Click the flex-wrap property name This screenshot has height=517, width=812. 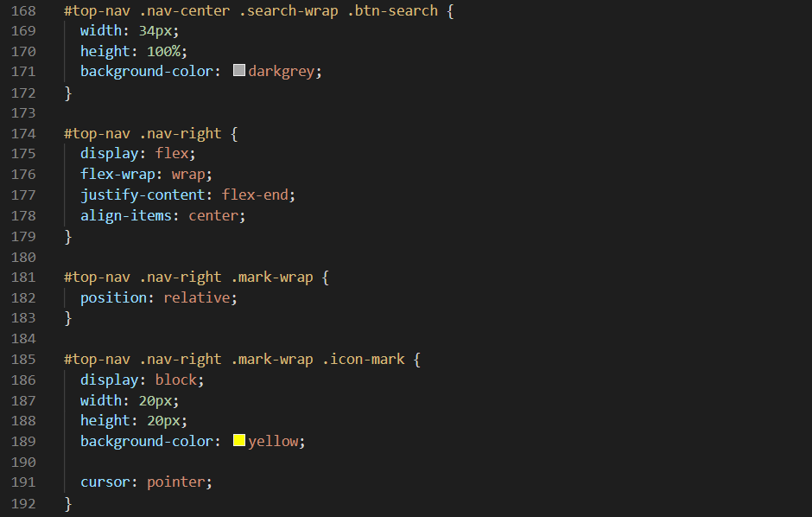[117, 175]
